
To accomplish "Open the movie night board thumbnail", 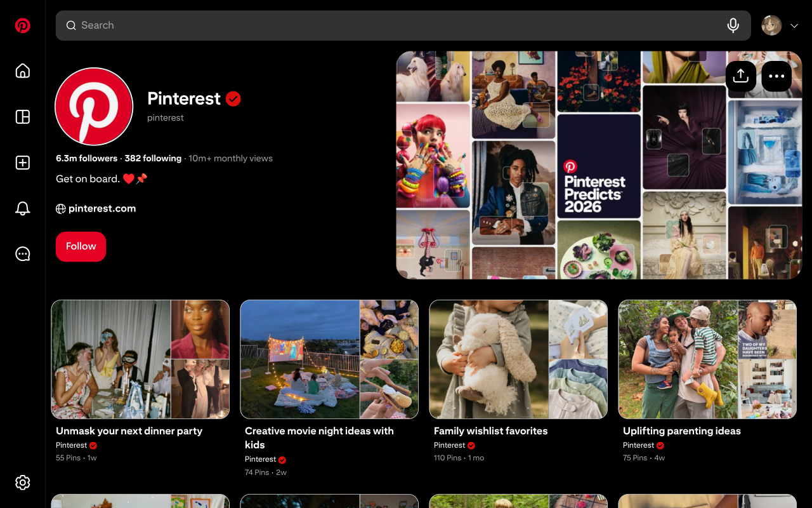I will [329, 359].
